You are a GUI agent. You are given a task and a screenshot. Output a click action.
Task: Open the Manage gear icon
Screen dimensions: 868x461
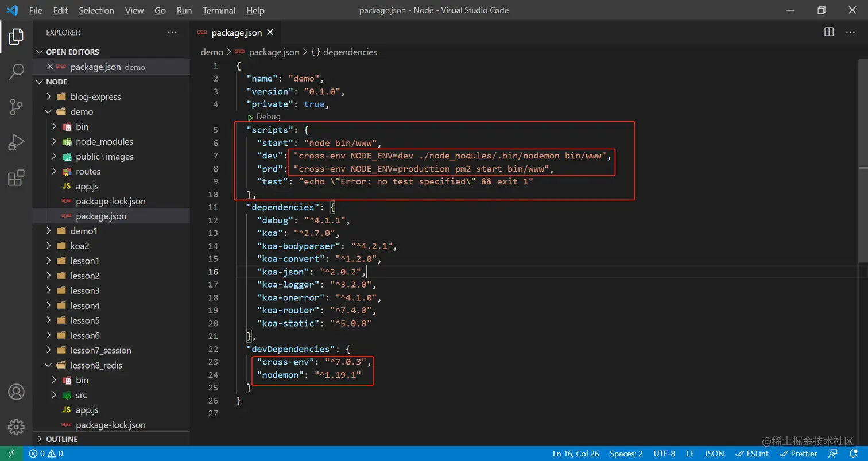click(x=16, y=427)
